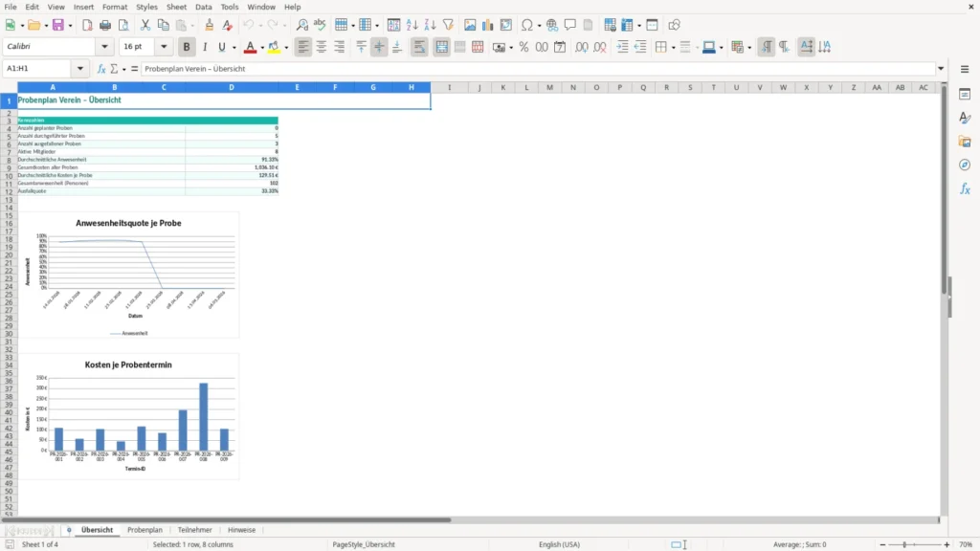Insert special character Omega icon
The height and width of the screenshot is (551, 980).
click(x=527, y=25)
